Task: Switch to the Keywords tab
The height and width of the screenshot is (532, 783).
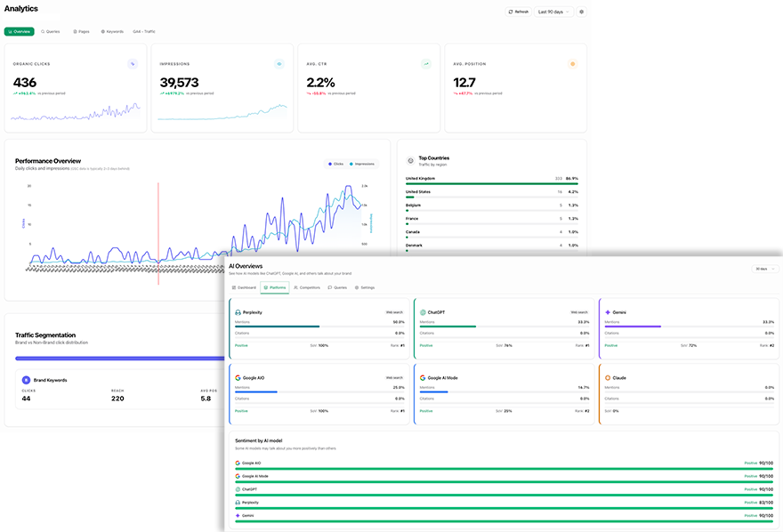Action: click(x=112, y=31)
